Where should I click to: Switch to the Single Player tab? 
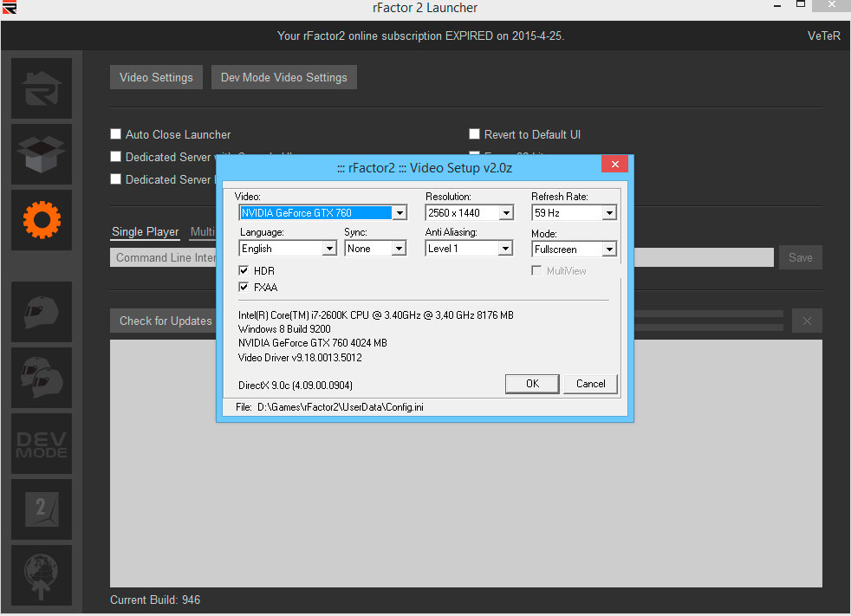point(146,232)
